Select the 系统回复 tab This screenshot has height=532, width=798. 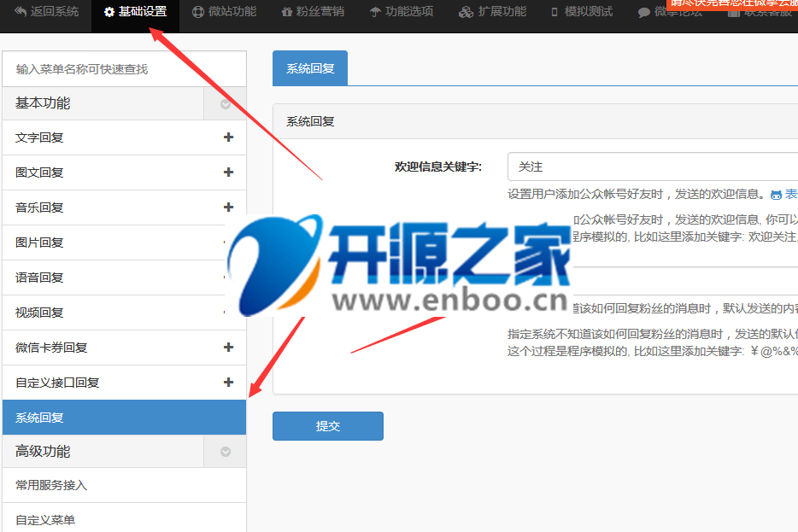click(310, 68)
